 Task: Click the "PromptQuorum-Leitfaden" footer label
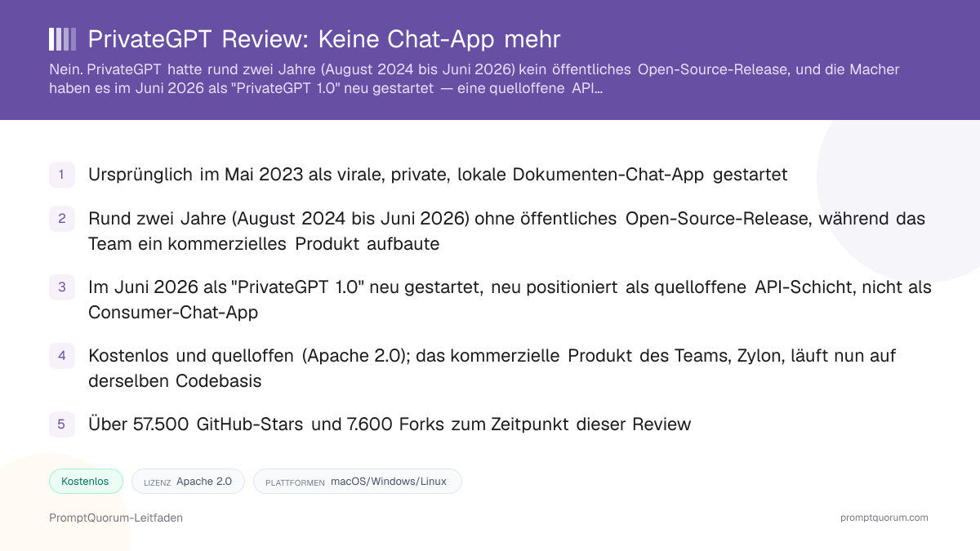coord(116,518)
